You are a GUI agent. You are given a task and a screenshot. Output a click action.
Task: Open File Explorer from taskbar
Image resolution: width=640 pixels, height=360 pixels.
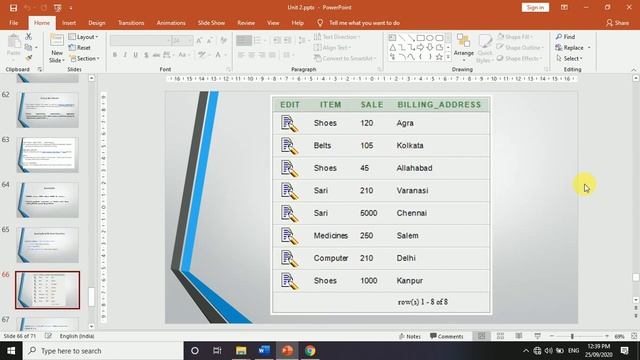point(241,351)
